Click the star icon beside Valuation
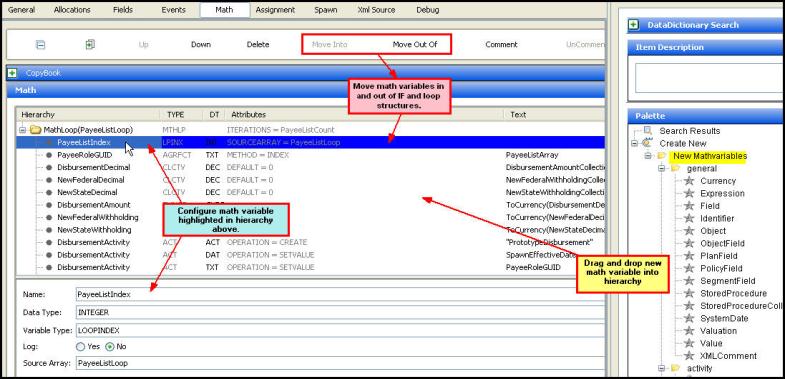Screen dimensions: 785x379 coord(689,331)
